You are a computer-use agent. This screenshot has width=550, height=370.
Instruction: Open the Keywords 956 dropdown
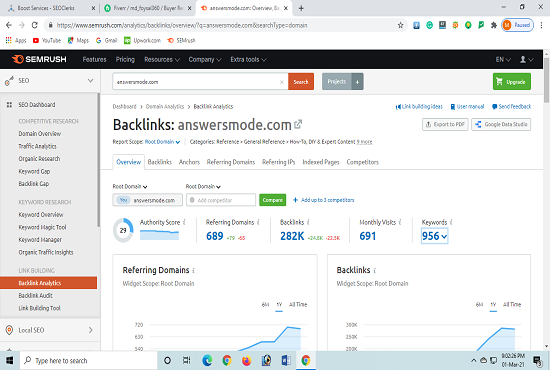tap(435, 236)
